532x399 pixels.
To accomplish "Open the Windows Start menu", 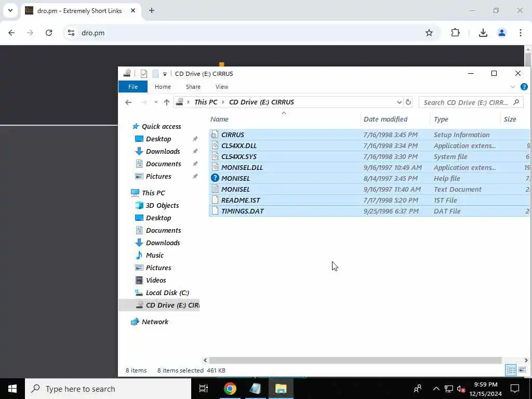I will click(12, 389).
